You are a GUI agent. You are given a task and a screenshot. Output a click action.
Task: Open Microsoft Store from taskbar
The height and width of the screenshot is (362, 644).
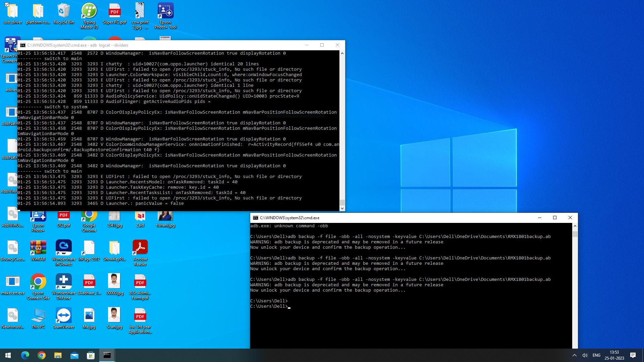pyautogui.click(x=91, y=355)
